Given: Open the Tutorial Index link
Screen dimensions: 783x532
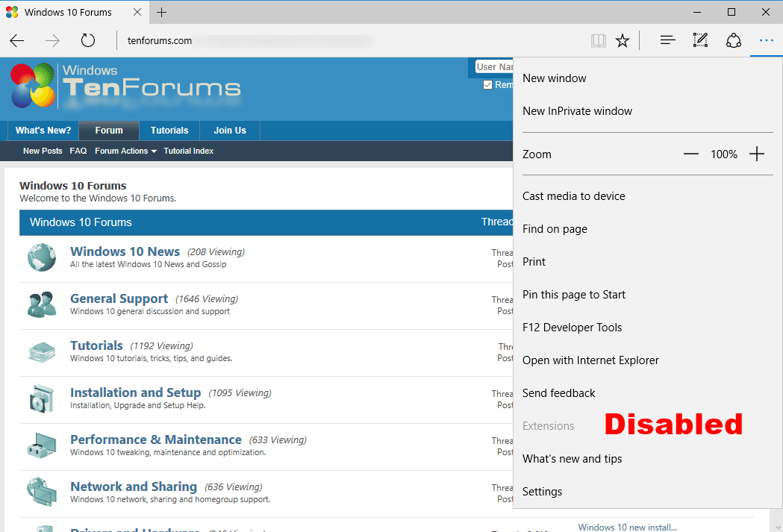Looking at the screenshot, I should coord(188,151).
